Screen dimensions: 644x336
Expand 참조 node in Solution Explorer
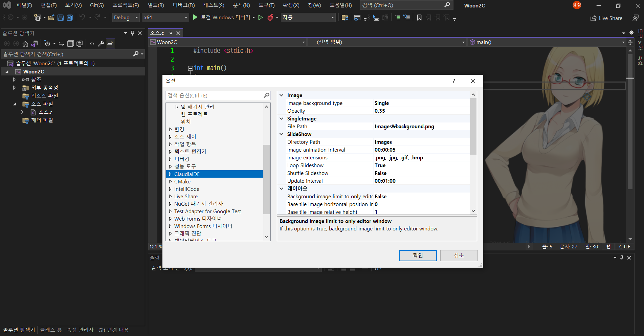[14, 80]
